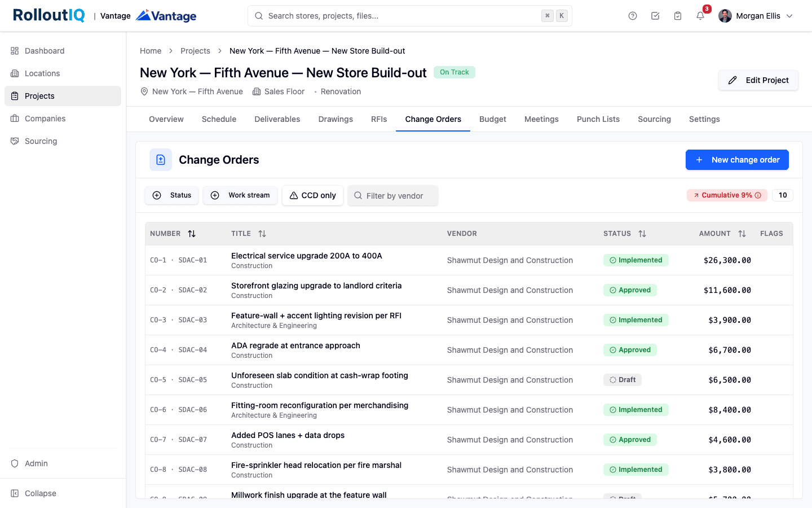Open Admin section in sidebar
Screen dimensions: 812x508
tap(63, 463)
